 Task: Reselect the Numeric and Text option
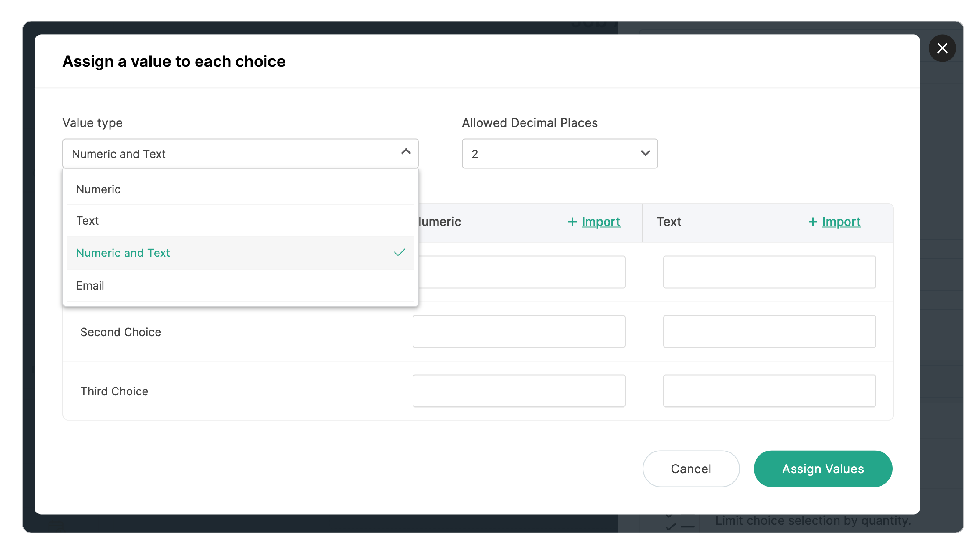(x=123, y=253)
